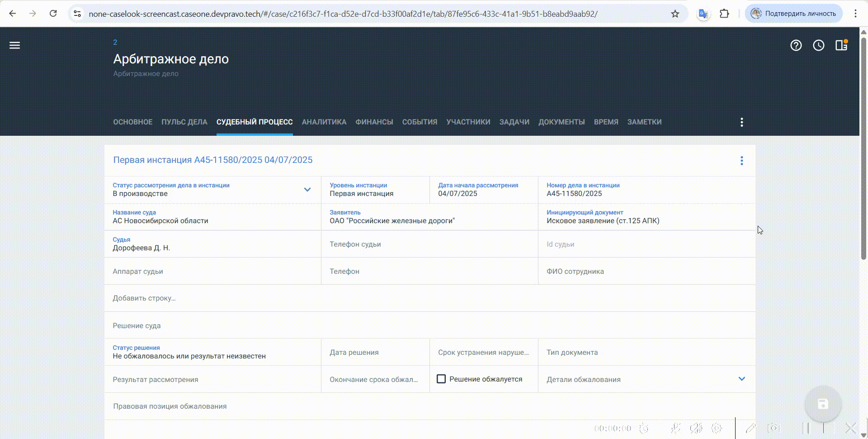Open the browser extensions puzzle icon

click(724, 14)
